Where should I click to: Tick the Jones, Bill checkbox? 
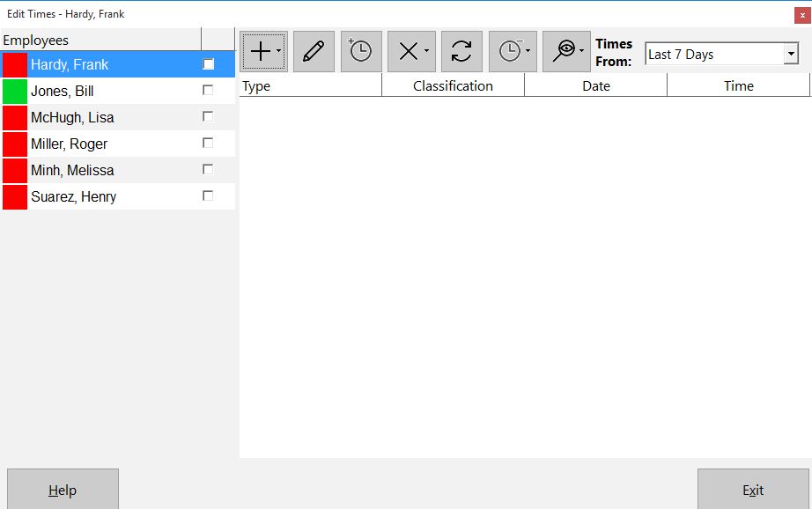coord(208,90)
